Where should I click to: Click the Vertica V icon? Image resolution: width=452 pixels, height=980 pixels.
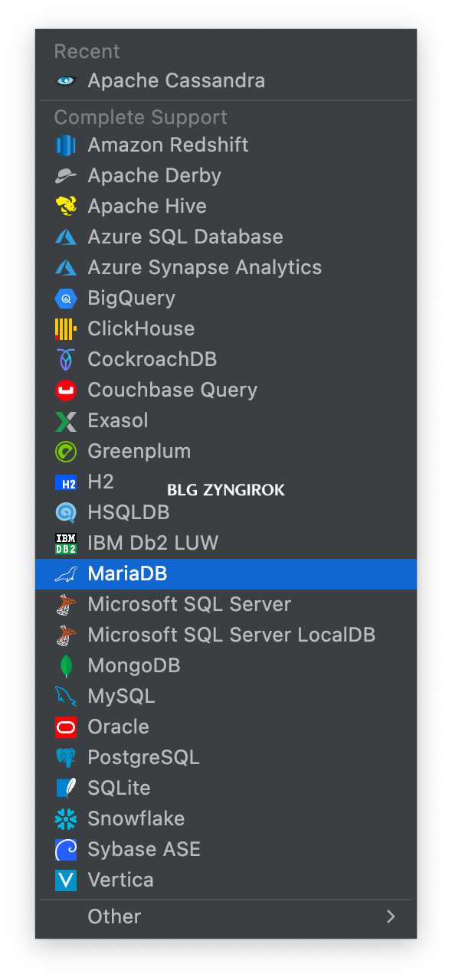pyautogui.click(x=66, y=880)
